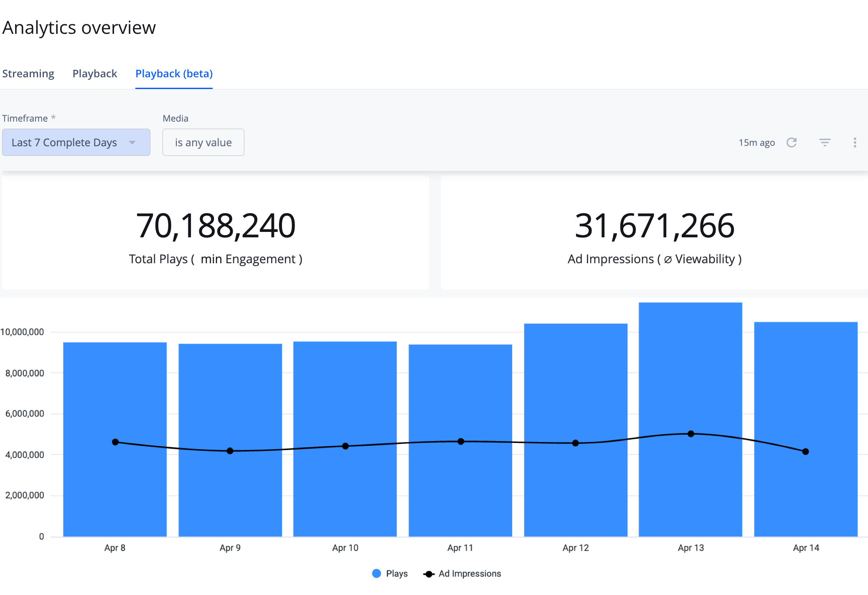Click the Apr 12 x-axis label
Image resolution: width=868 pixels, height=595 pixels.
point(575,548)
